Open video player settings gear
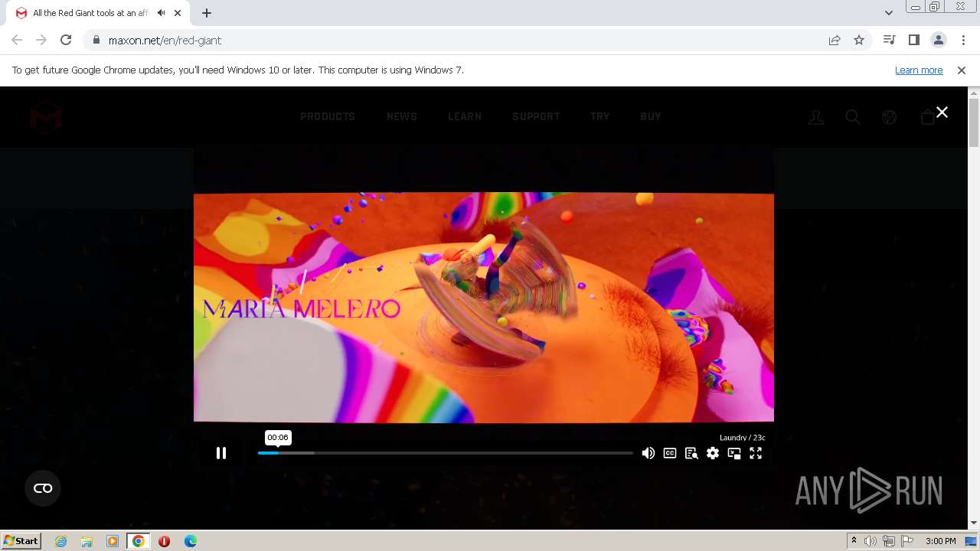The height and width of the screenshot is (551, 980). pos(713,453)
